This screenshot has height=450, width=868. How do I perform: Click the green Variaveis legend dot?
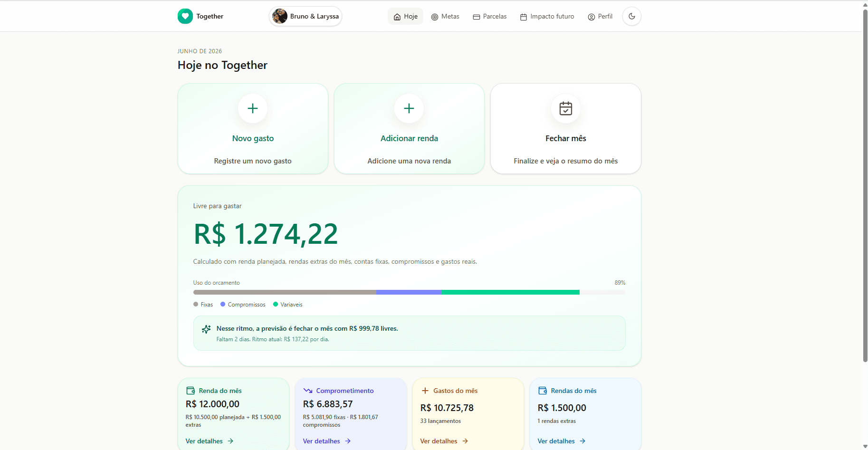tap(276, 304)
